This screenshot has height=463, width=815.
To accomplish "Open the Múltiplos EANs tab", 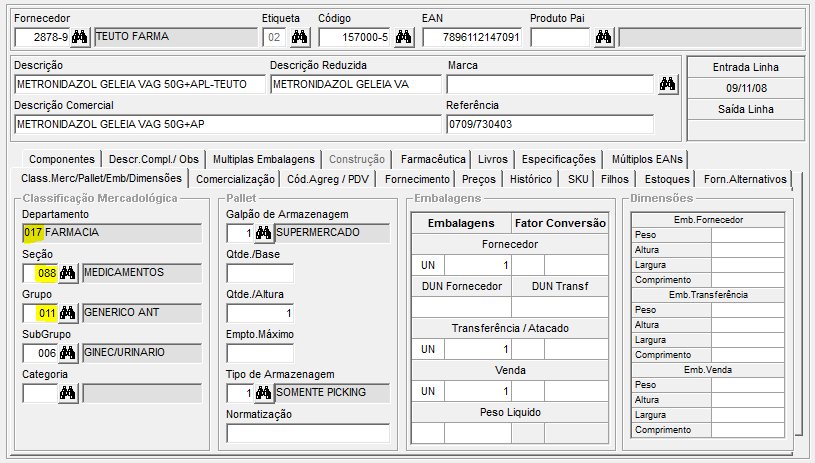I will (x=647, y=159).
